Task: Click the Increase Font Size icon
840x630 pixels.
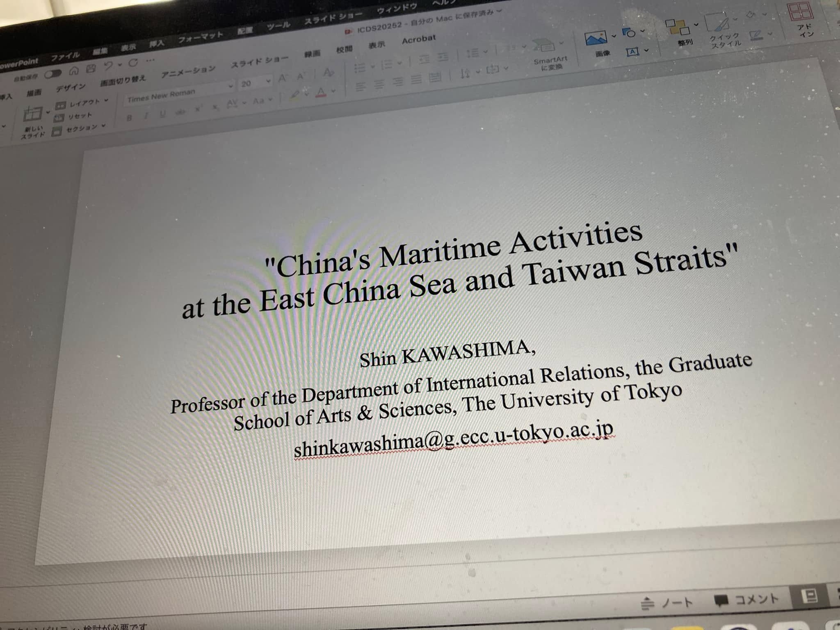Action: [283, 78]
